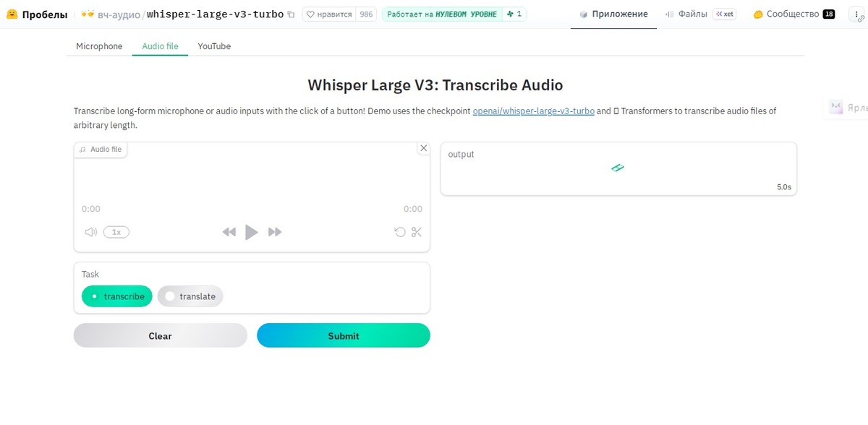
Task: Open the openai/whisper-large-v3-turbo link
Action: (x=533, y=111)
